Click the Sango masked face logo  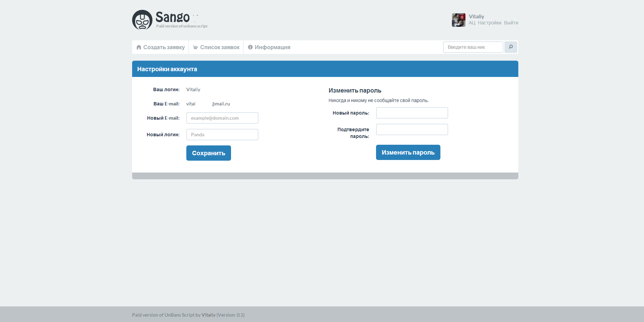pos(142,20)
